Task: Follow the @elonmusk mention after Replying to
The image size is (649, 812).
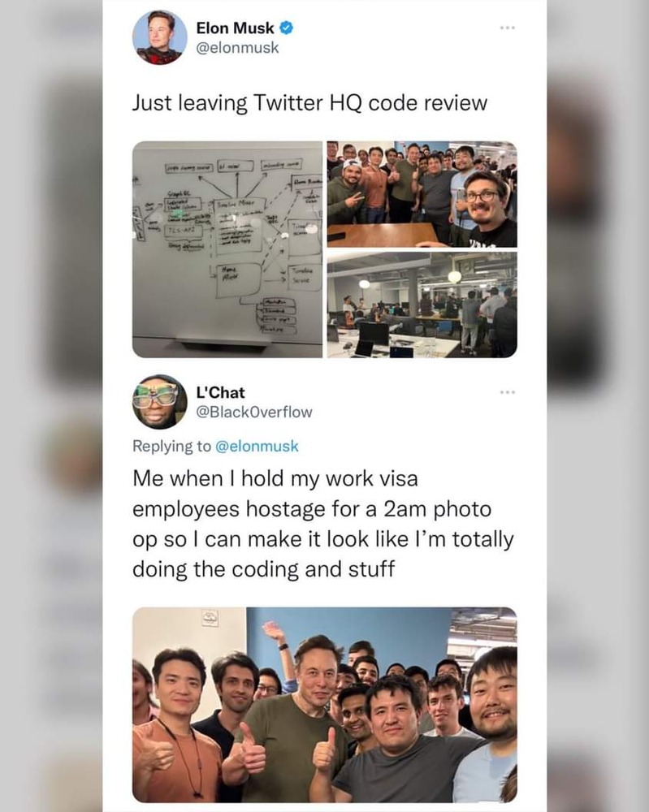Action: (x=257, y=446)
